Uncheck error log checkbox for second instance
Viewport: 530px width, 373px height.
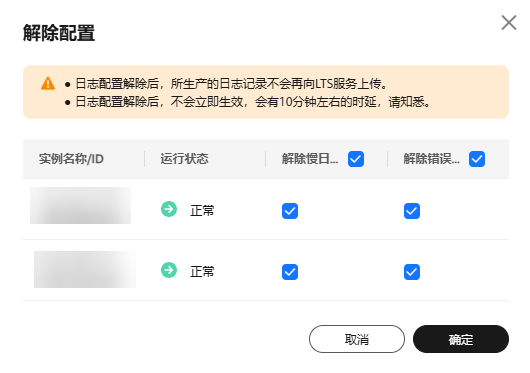click(412, 272)
